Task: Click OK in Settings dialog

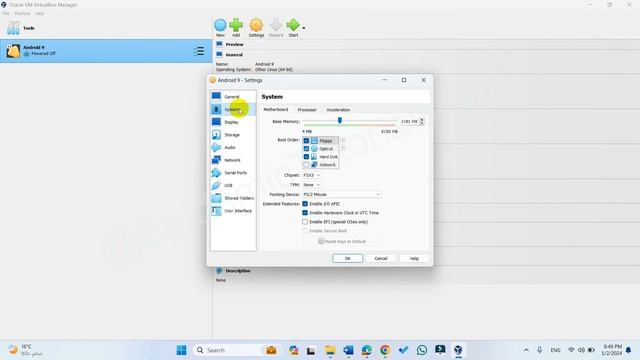Action: point(347,258)
